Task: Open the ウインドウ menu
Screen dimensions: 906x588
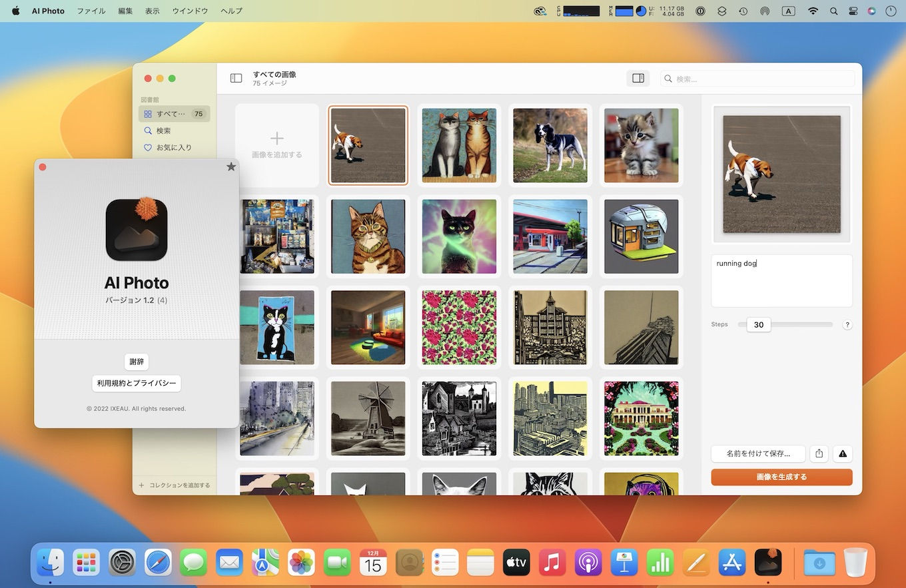Action: click(190, 11)
